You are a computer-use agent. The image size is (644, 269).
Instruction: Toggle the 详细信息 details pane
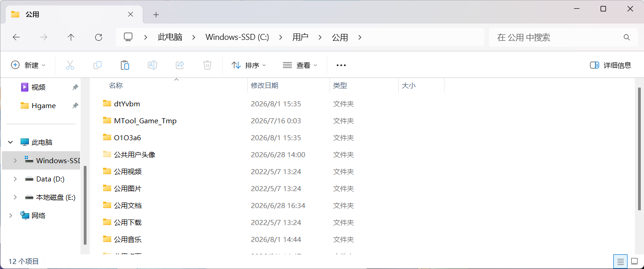point(611,65)
